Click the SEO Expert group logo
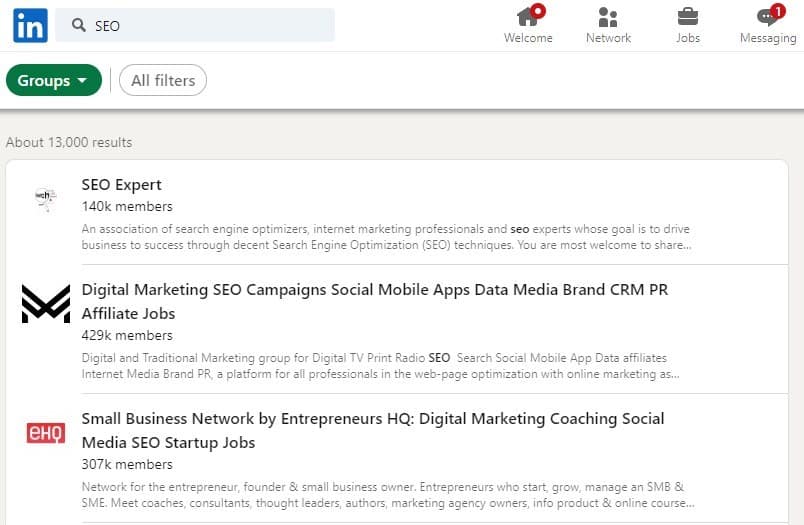 point(45,197)
